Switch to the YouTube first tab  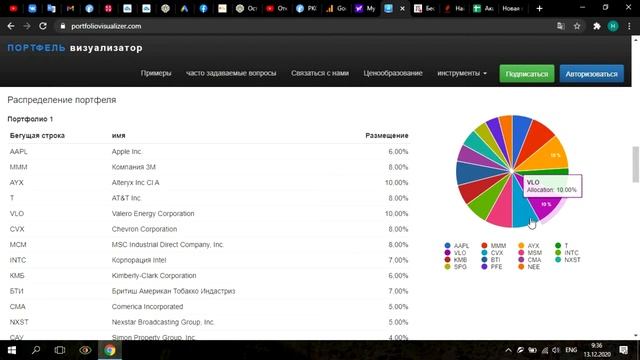13,8
